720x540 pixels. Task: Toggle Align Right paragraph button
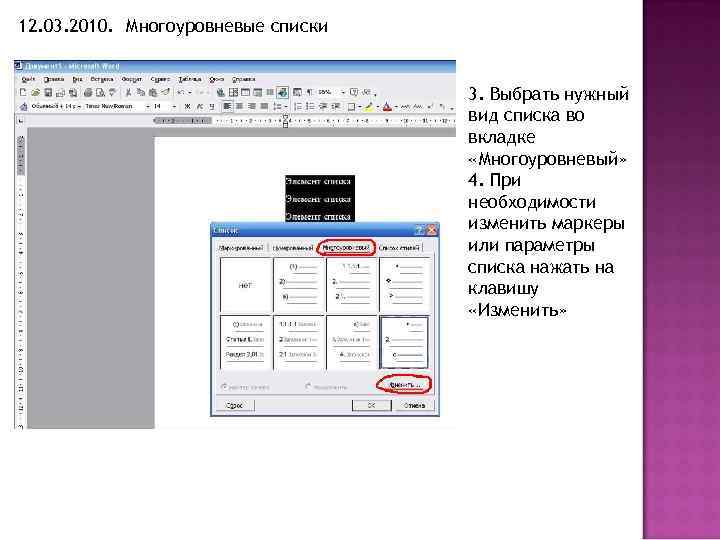coord(252,106)
